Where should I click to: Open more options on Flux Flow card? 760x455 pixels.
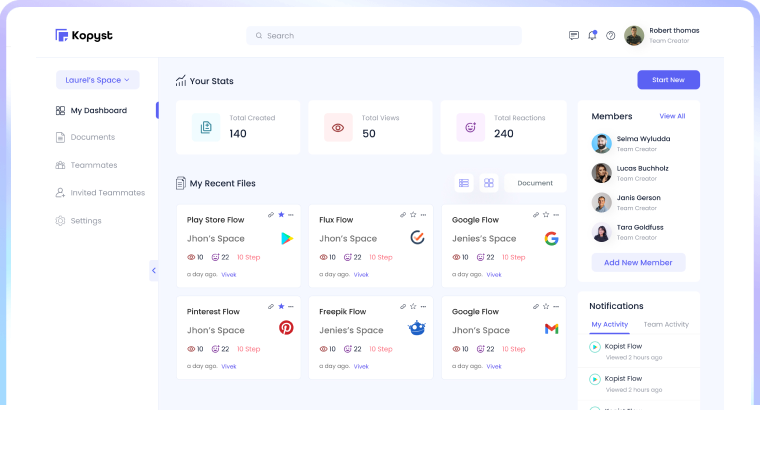423,215
